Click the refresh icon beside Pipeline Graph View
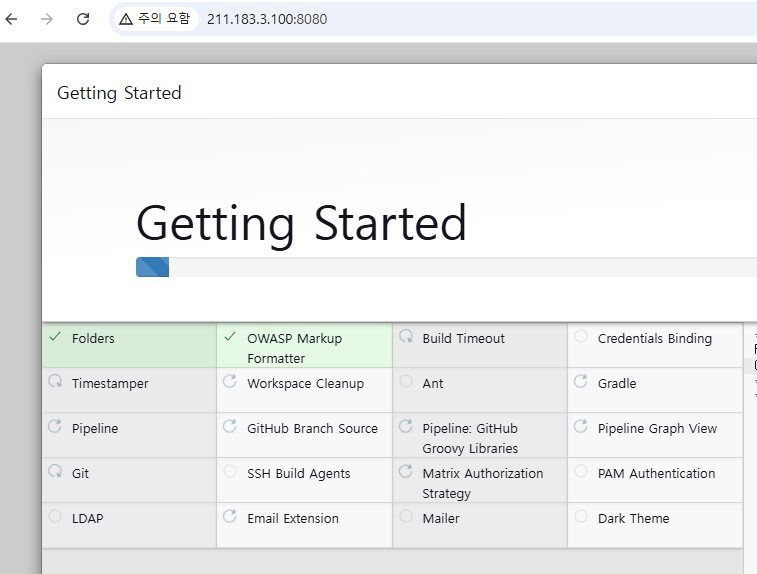Viewport: 757px width, 574px height. click(581, 426)
